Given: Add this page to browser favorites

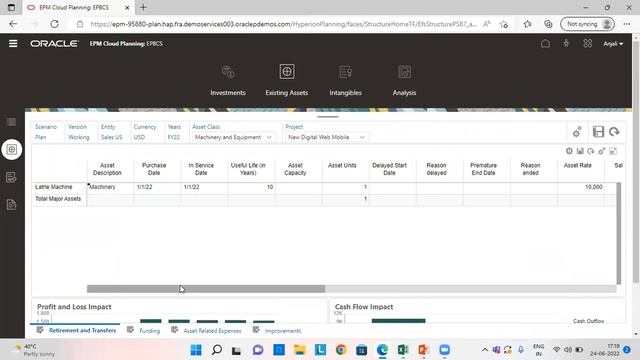Looking at the screenshot, I should pyautogui.click(x=504, y=24).
